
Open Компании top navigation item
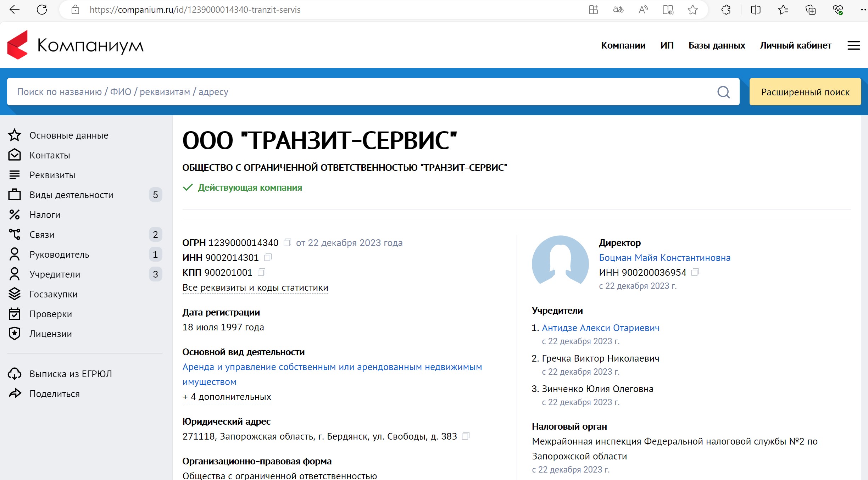623,45
